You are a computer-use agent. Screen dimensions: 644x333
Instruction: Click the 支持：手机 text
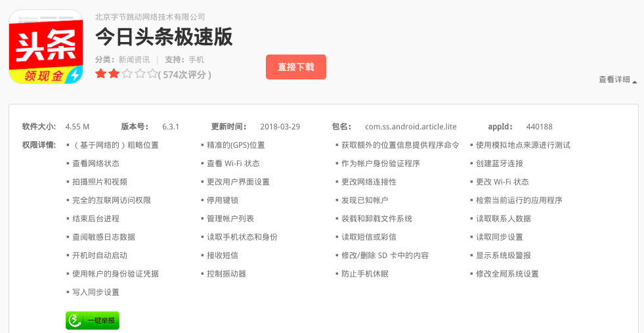[184, 60]
